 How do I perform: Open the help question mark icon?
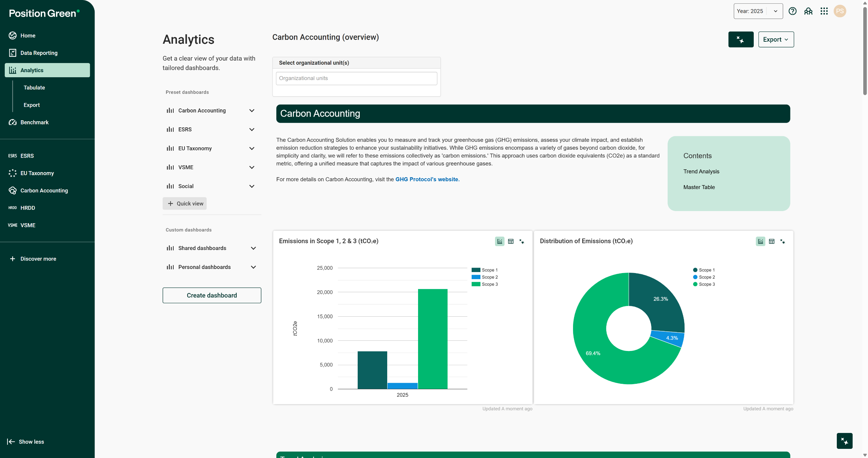point(792,11)
